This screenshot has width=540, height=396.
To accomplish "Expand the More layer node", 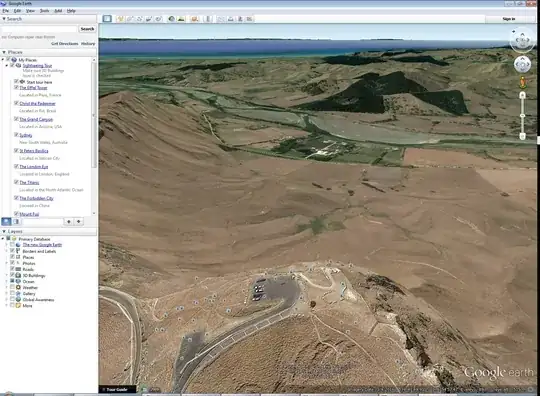I will [7, 305].
